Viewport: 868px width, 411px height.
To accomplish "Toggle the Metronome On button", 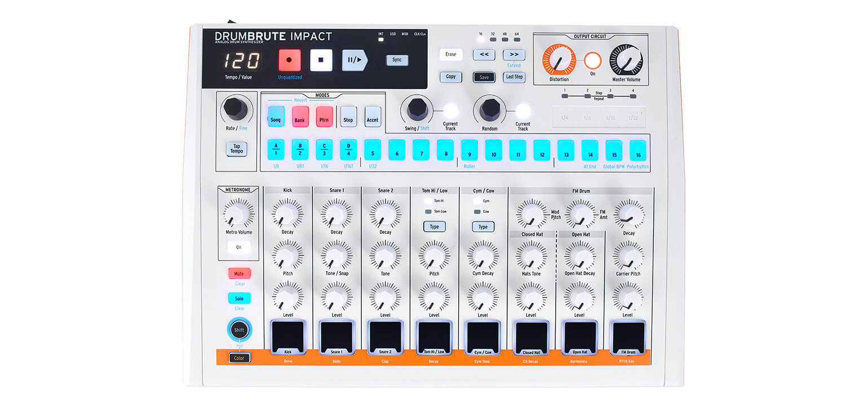I will tap(238, 247).
